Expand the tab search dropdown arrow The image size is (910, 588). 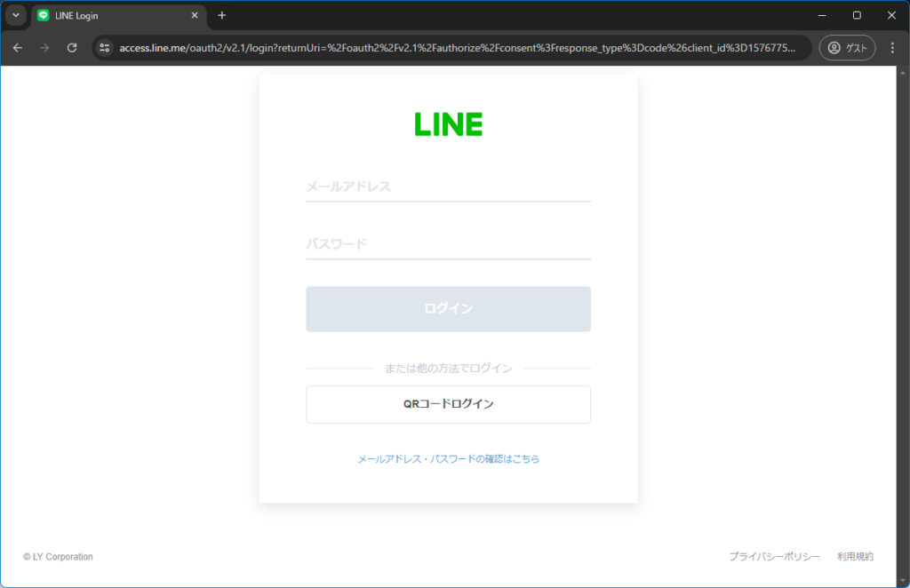pos(16,16)
